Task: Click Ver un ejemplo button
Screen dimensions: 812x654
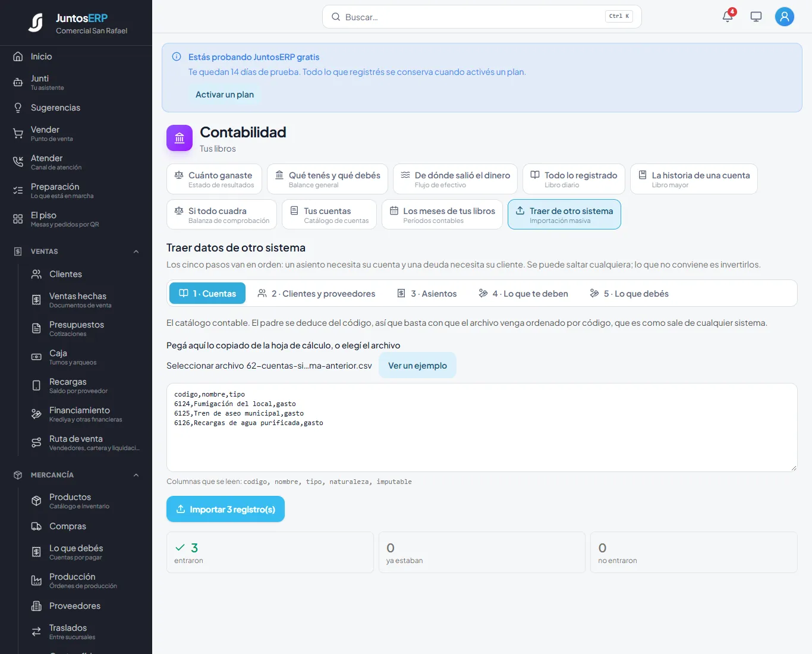Action: (x=417, y=365)
